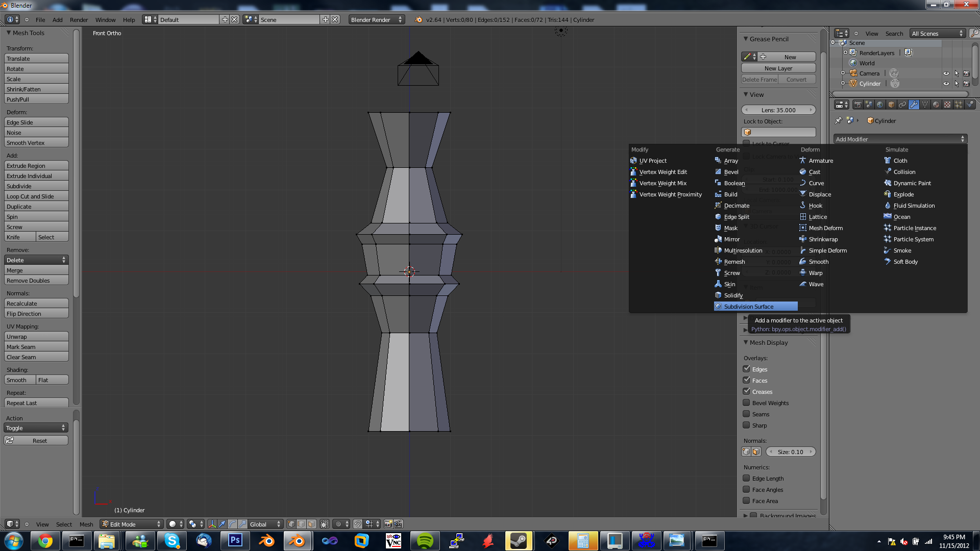Uncheck the Edges overlay checkbox
This screenshot has width=980, height=551.
746,369
